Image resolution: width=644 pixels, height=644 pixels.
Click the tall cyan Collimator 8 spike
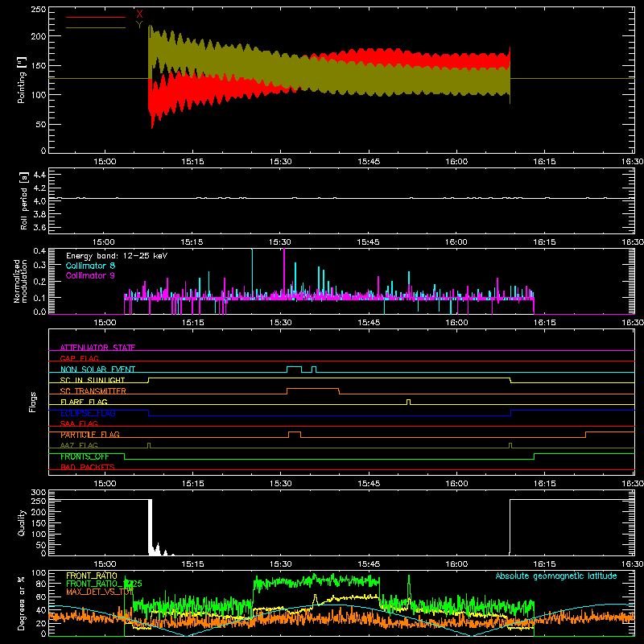pos(252,271)
